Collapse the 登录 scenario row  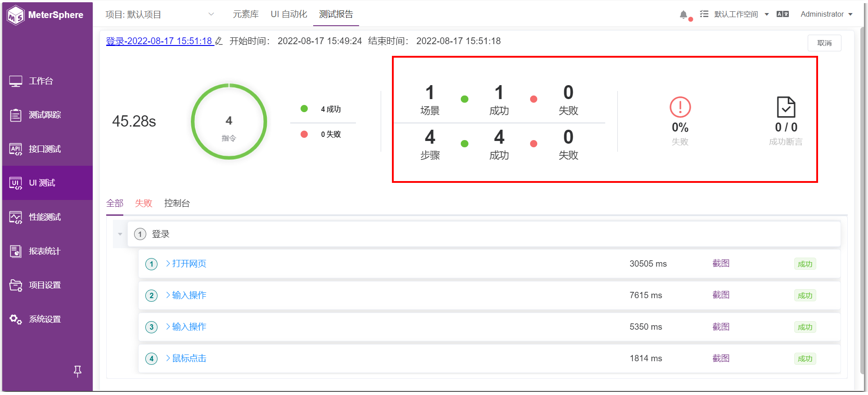(120, 234)
